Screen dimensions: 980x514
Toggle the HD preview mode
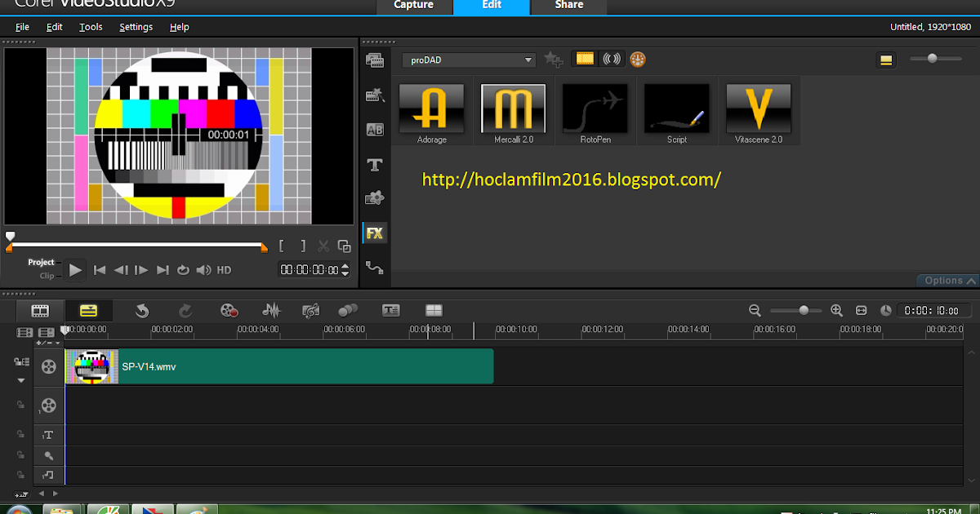(224, 270)
